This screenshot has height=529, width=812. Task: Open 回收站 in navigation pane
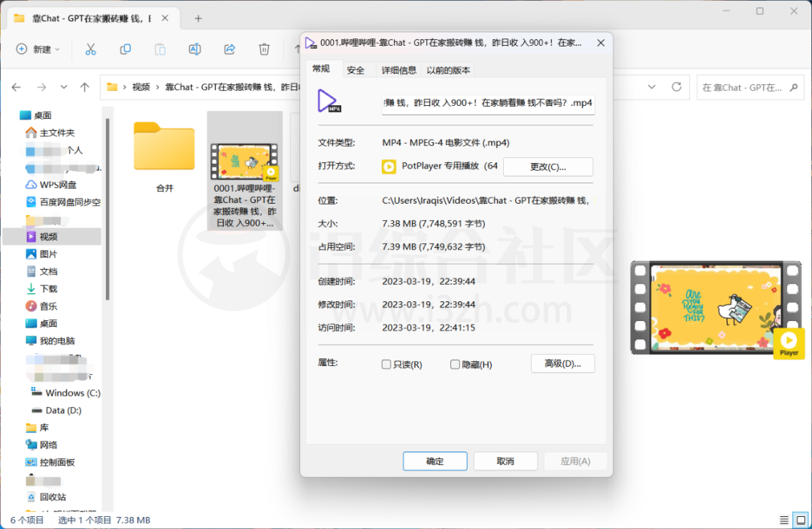click(x=46, y=497)
